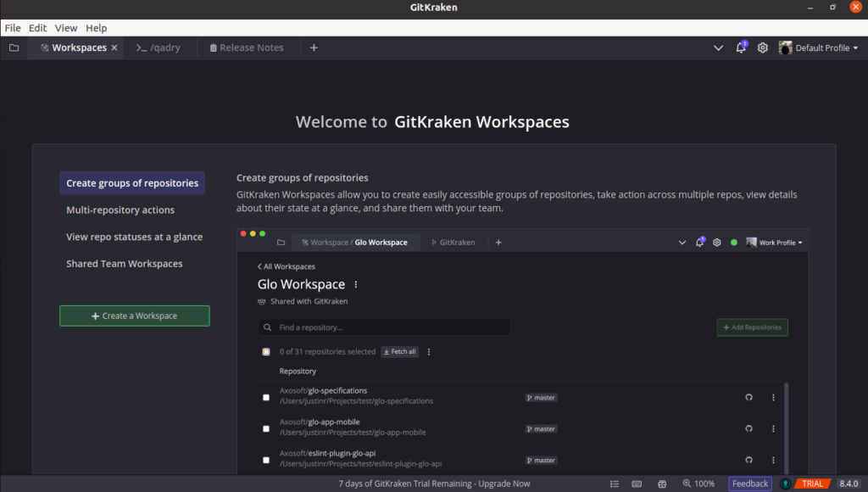Click the Feedback button in status bar

pyautogui.click(x=750, y=484)
